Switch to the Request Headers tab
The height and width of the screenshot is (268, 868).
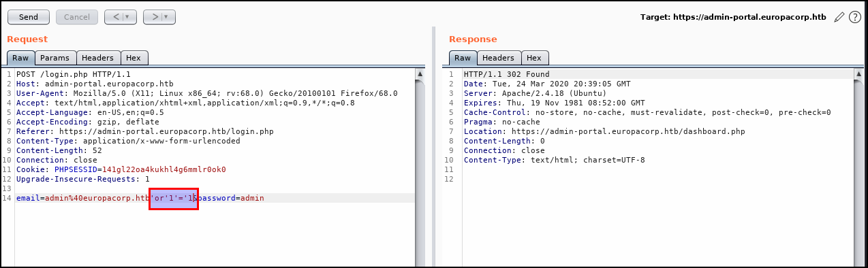[99, 58]
